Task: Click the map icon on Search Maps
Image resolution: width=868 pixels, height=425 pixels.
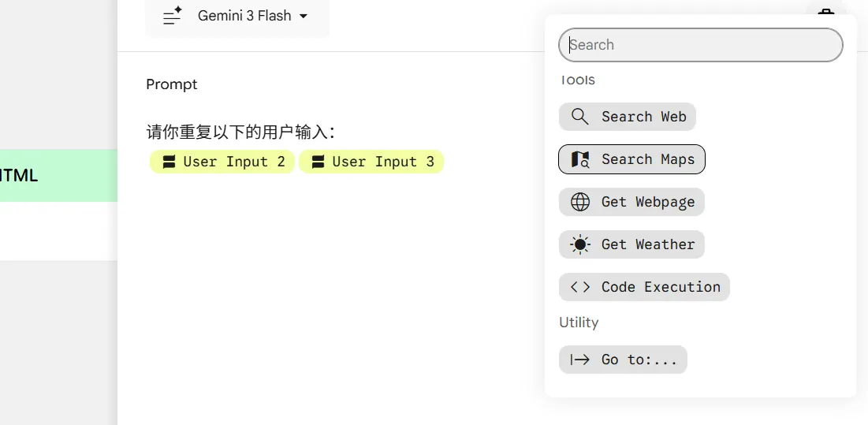Action: click(x=580, y=159)
